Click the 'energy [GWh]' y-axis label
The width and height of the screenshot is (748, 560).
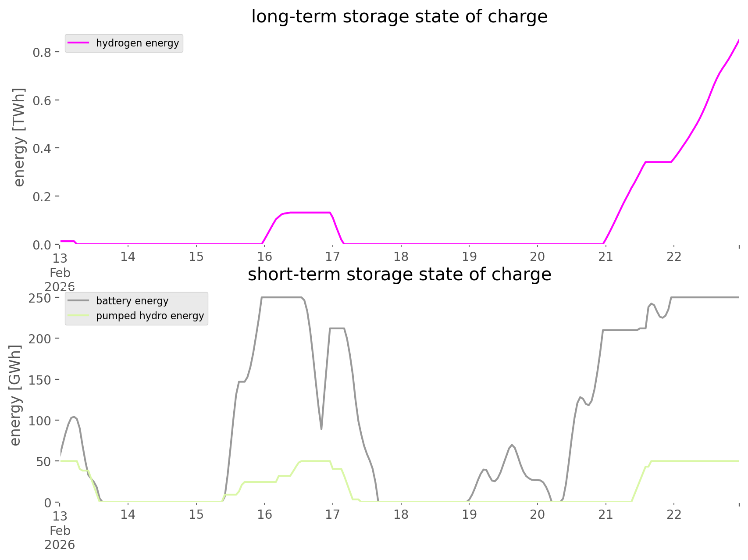coord(15,395)
